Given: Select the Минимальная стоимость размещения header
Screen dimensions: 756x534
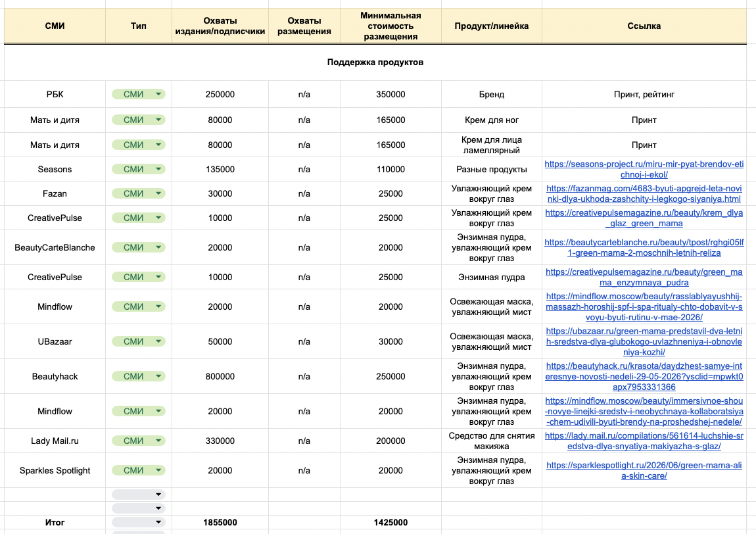Looking at the screenshot, I should point(390,26).
